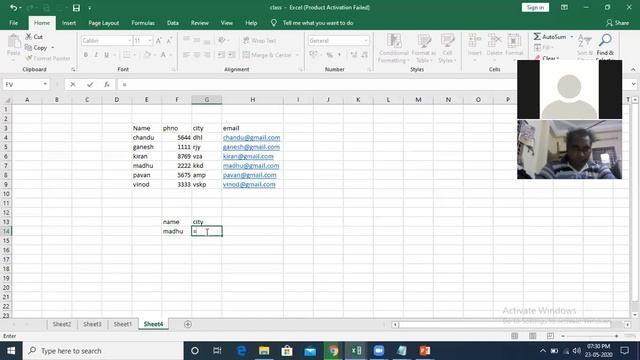
Task: Open the File tab
Action: (x=13, y=23)
